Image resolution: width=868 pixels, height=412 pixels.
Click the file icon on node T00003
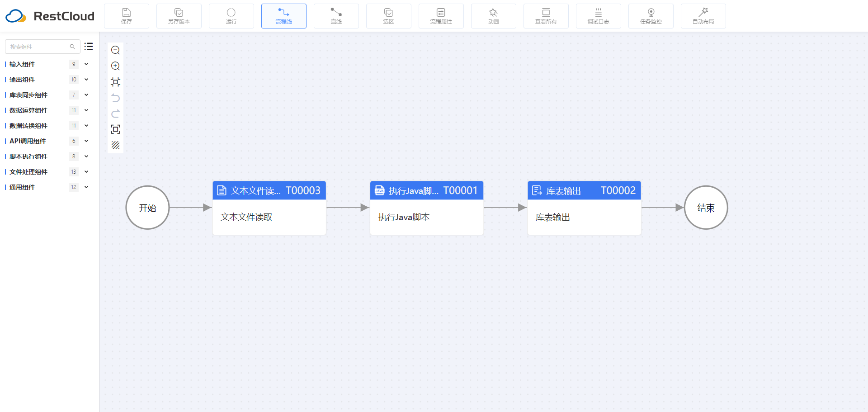point(222,190)
